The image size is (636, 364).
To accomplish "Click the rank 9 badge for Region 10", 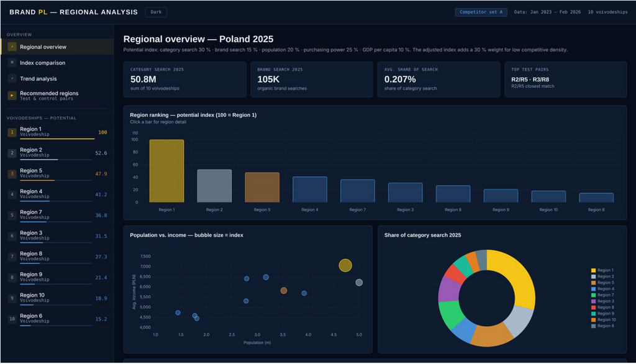I will point(12,298).
